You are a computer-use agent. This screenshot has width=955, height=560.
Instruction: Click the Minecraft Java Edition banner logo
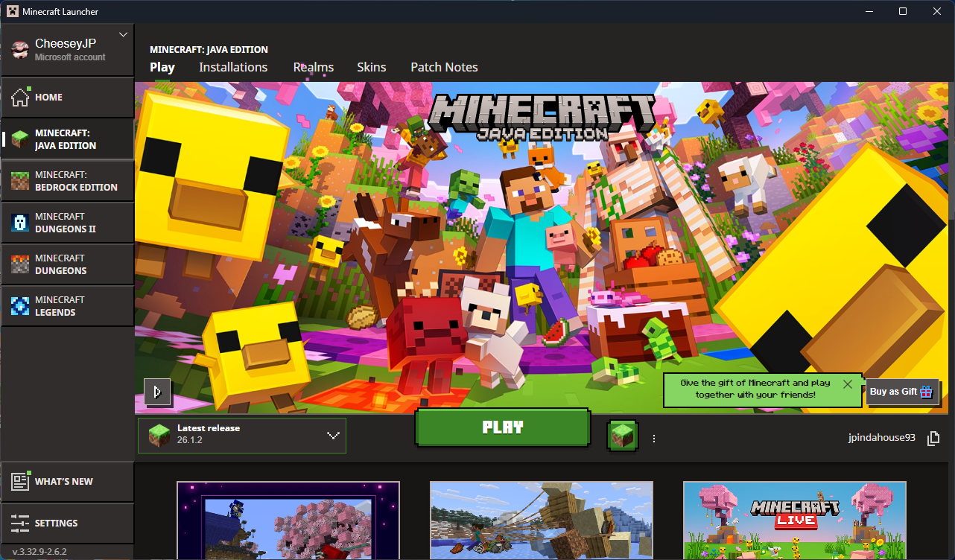coord(543,116)
